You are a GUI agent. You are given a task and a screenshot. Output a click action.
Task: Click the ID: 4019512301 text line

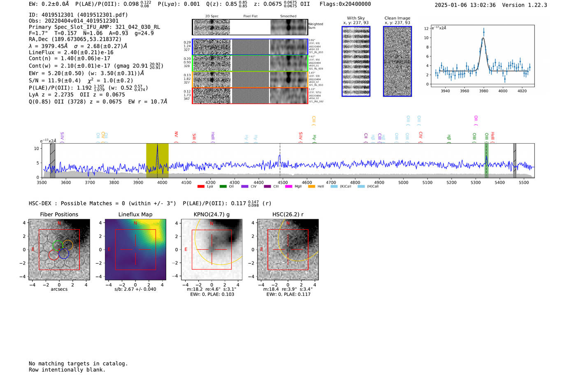[78, 15]
